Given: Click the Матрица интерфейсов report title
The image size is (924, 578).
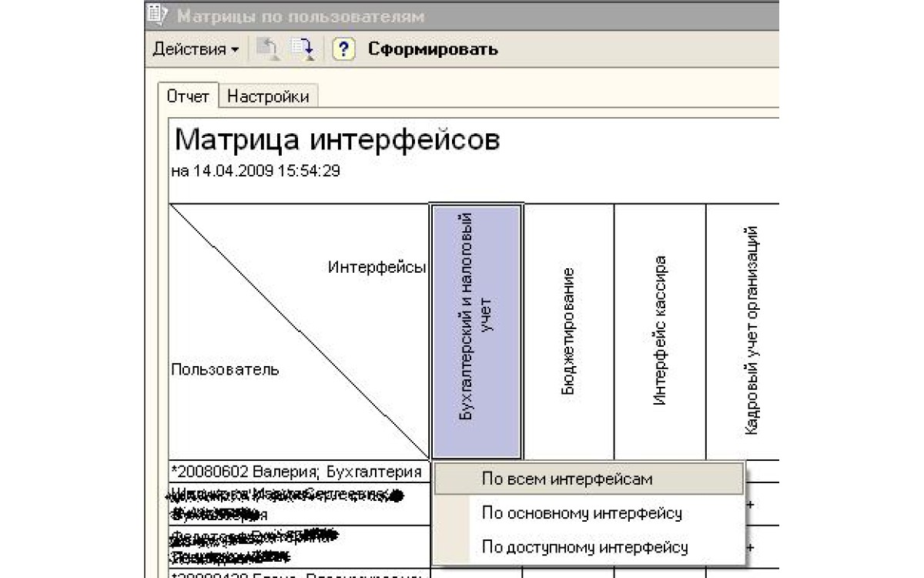Looking at the screenshot, I should point(337,141).
